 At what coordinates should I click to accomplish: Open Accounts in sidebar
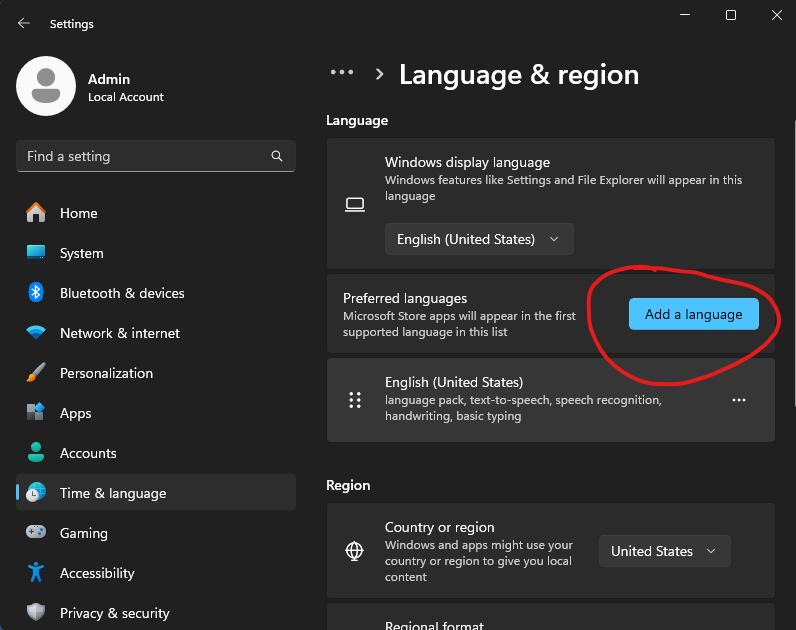(x=156, y=453)
